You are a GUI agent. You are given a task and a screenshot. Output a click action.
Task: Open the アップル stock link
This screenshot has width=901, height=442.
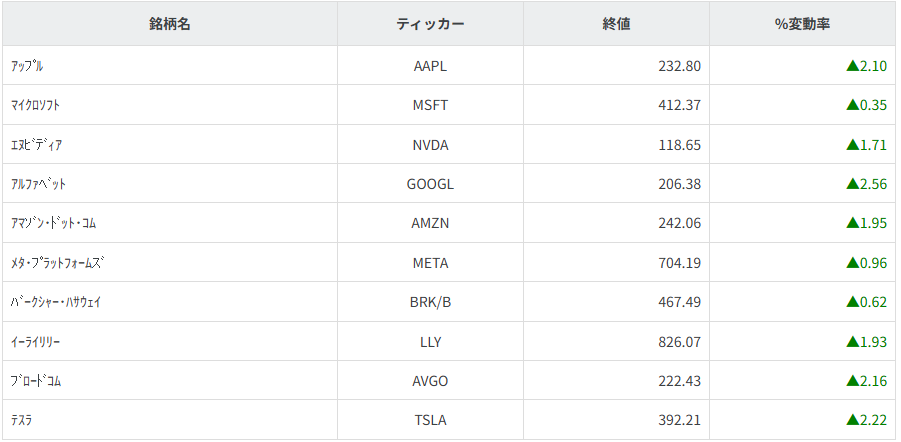click(27, 66)
